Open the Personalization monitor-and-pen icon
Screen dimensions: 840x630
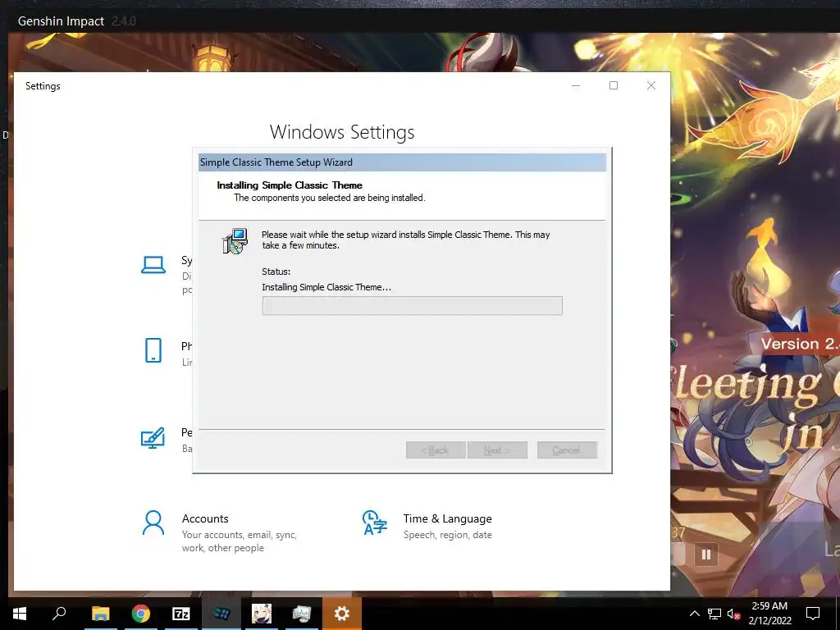pos(153,438)
